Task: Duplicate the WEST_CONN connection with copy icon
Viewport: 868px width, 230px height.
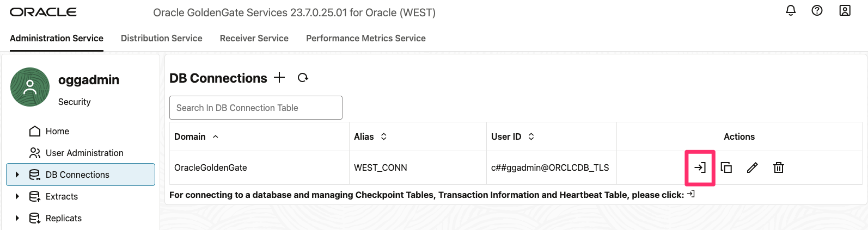Action: (x=726, y=167)
